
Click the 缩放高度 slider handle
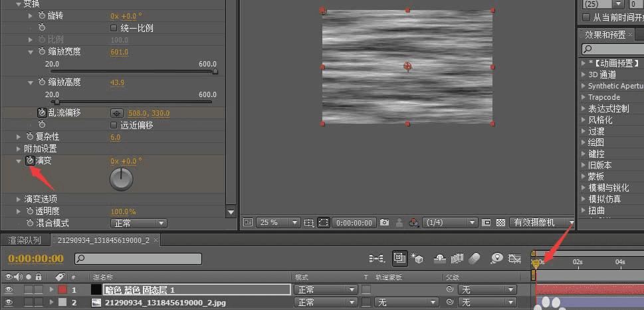pos(57,102)
